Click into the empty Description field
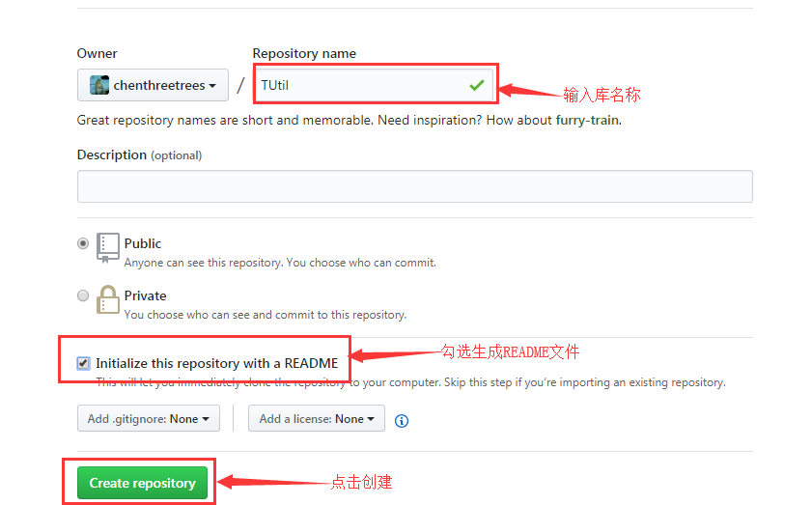 (414, 186)
